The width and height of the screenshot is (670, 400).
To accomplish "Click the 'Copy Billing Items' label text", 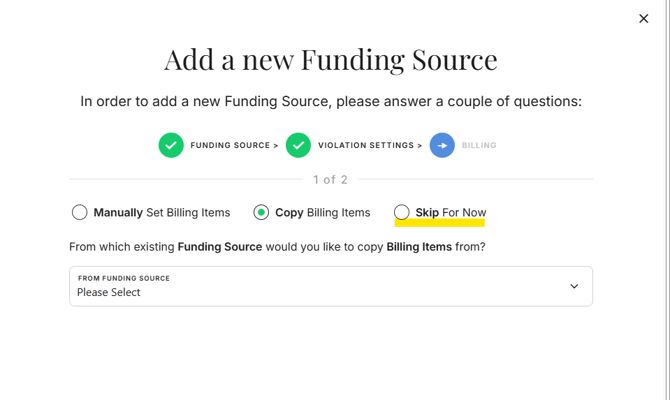I will [x=323, y=212].
